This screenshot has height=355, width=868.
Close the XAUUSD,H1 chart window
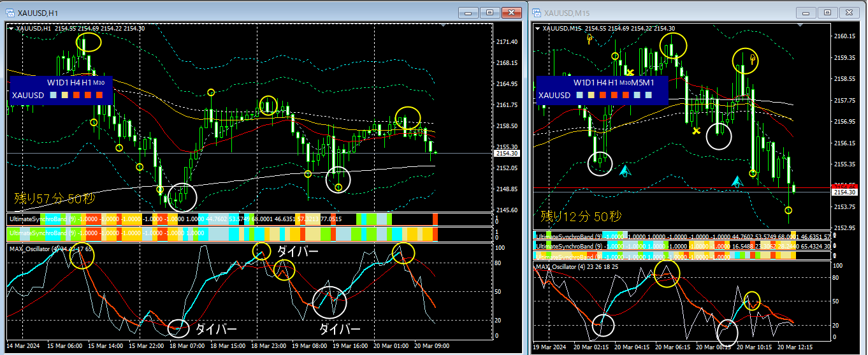tap(512, 12)
